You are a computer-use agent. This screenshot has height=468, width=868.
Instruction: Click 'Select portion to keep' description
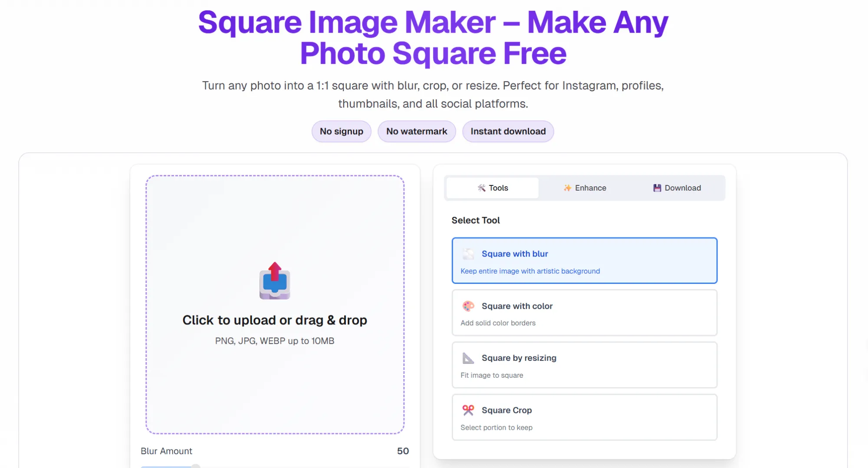[496, 428]
